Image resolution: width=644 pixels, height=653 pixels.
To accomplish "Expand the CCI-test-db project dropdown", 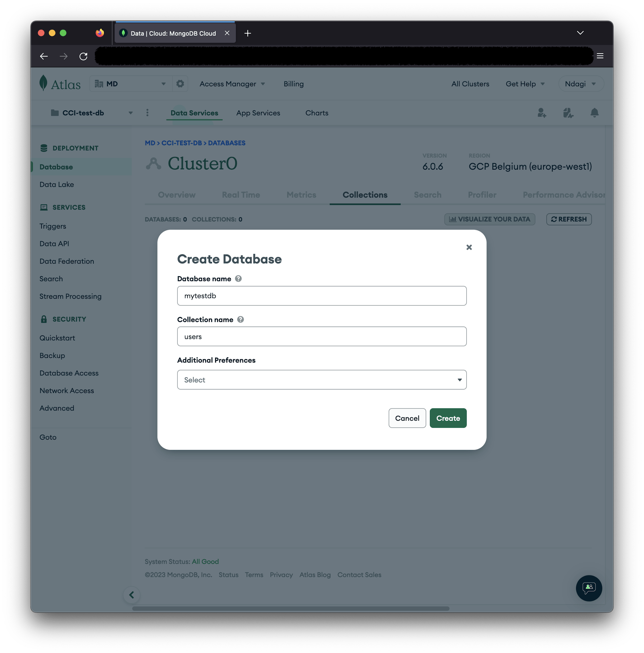I will point(130,113).
